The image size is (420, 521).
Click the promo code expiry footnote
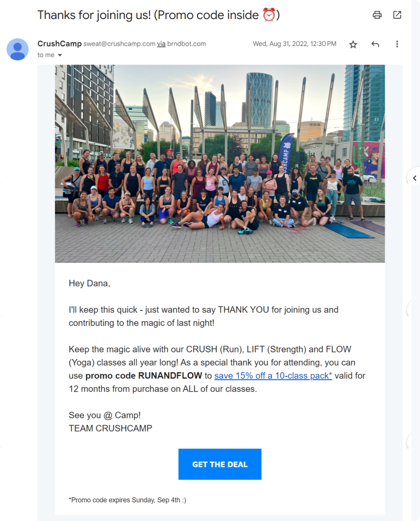click(127, 500)
